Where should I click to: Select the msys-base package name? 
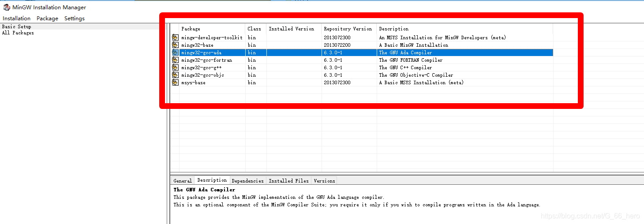(193, 82)
